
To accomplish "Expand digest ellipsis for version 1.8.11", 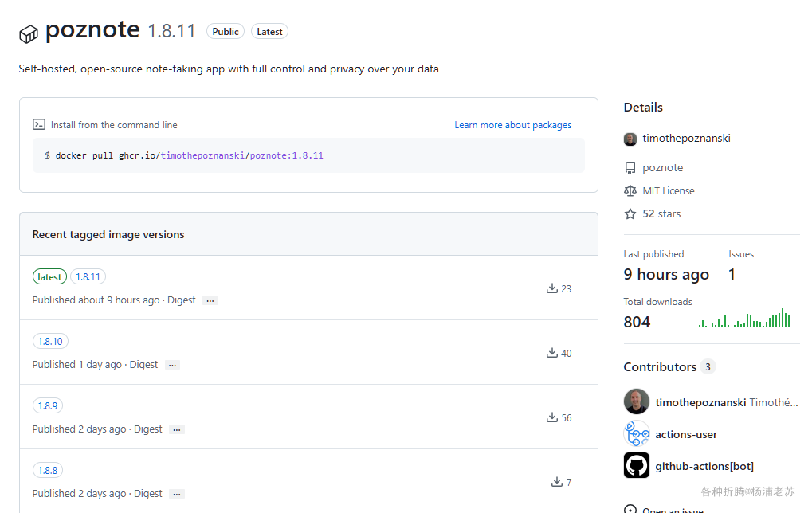I will pos(210,300).
